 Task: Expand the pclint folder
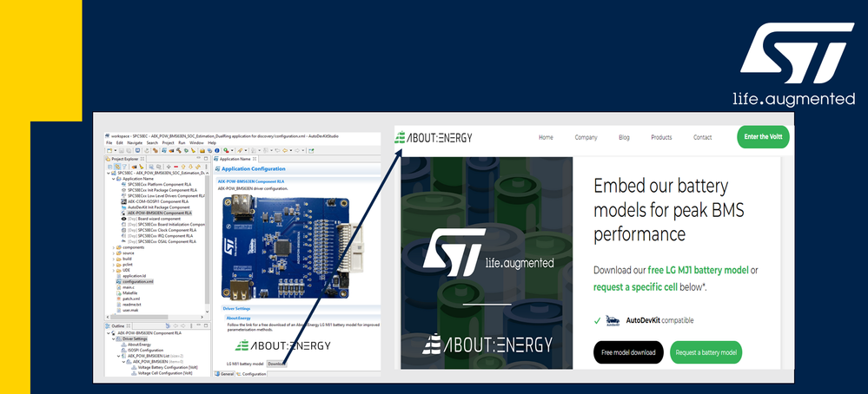pos(114,265)
